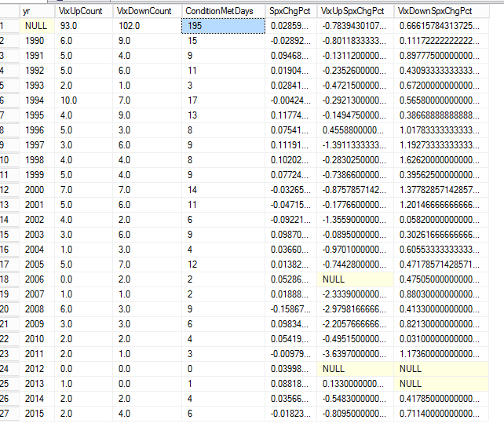Select VixUpSpxChgPct value 0.1330000 for 2013
Image resolution: width=504 pixels, height=427 pixels.
(x=355, y=384)
